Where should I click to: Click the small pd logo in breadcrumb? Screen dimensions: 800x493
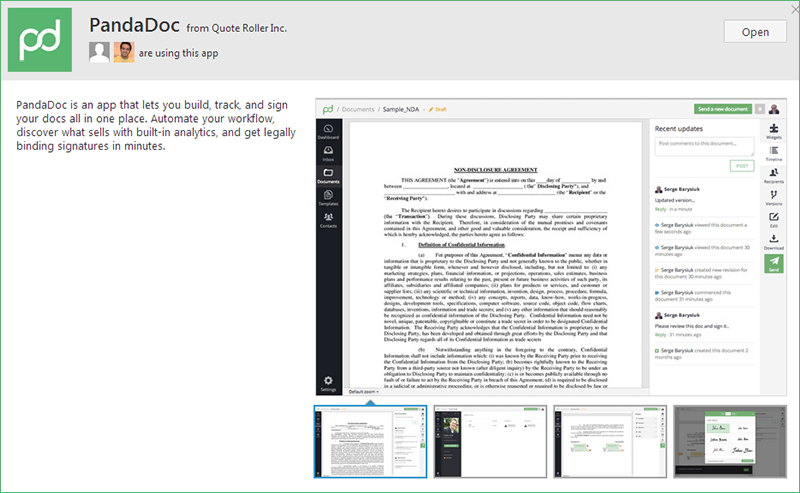[328, 109]
